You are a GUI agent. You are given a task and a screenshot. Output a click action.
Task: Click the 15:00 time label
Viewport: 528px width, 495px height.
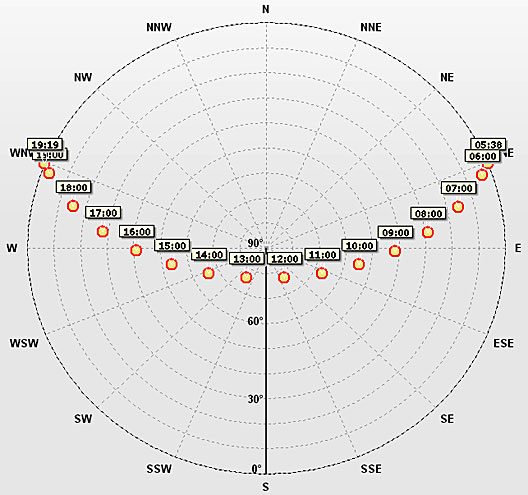(x=172, y=245)
